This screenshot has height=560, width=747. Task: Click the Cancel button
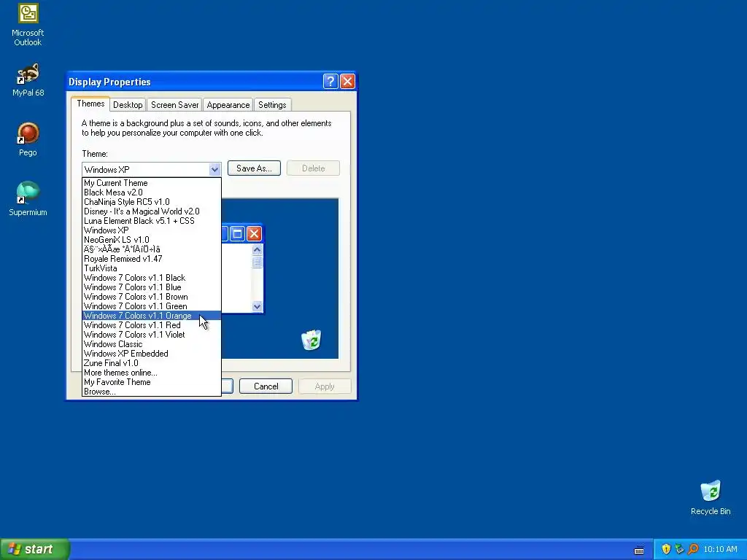pos(266,386)
